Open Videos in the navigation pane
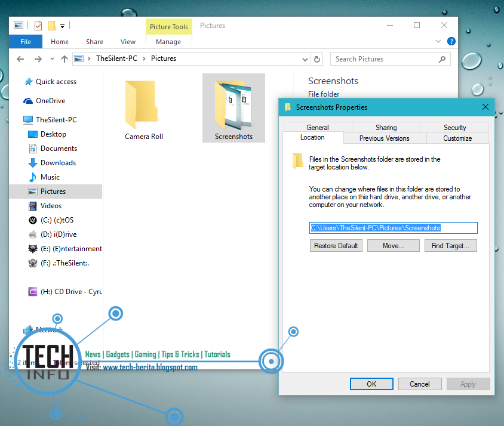 (x=45, y=206)
